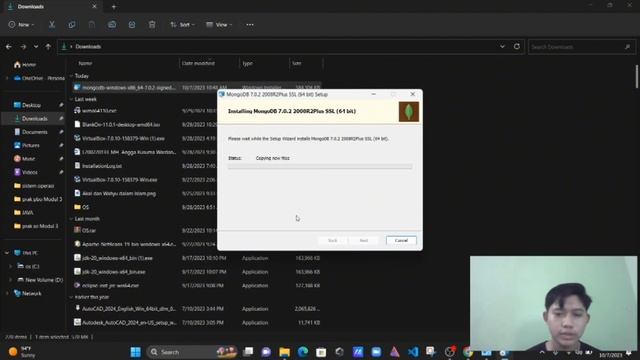Select the AutoCAD_2024_English_Win_64bit file
Image resolution: width=640 pixels, height=360 pixels.
point(125,309)
